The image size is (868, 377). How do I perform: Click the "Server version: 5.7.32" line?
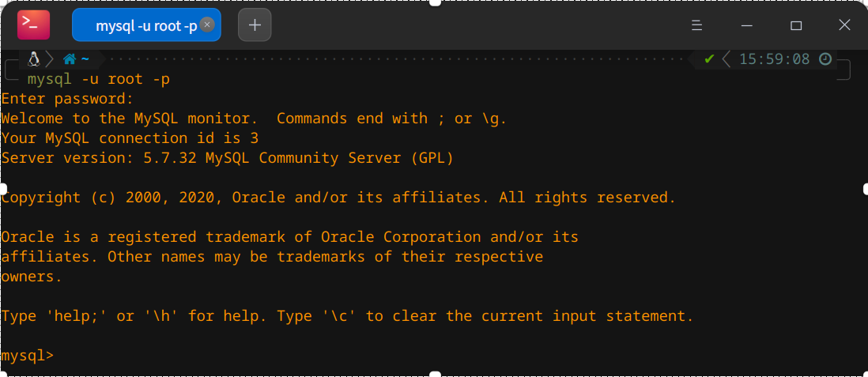click(227, 158)
